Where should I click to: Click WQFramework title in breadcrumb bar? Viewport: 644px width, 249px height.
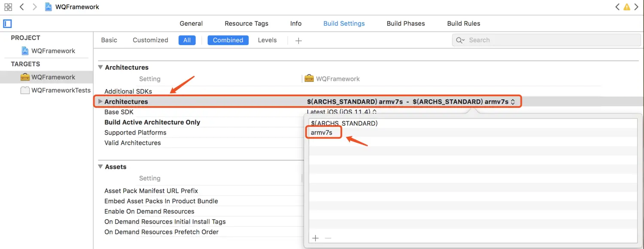click(x=77, y=7)
